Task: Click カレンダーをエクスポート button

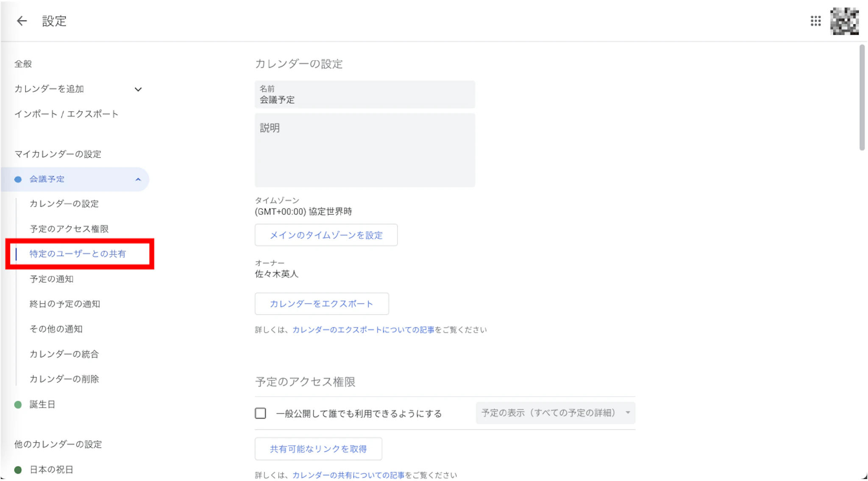Action: click(x=321, y=304)
